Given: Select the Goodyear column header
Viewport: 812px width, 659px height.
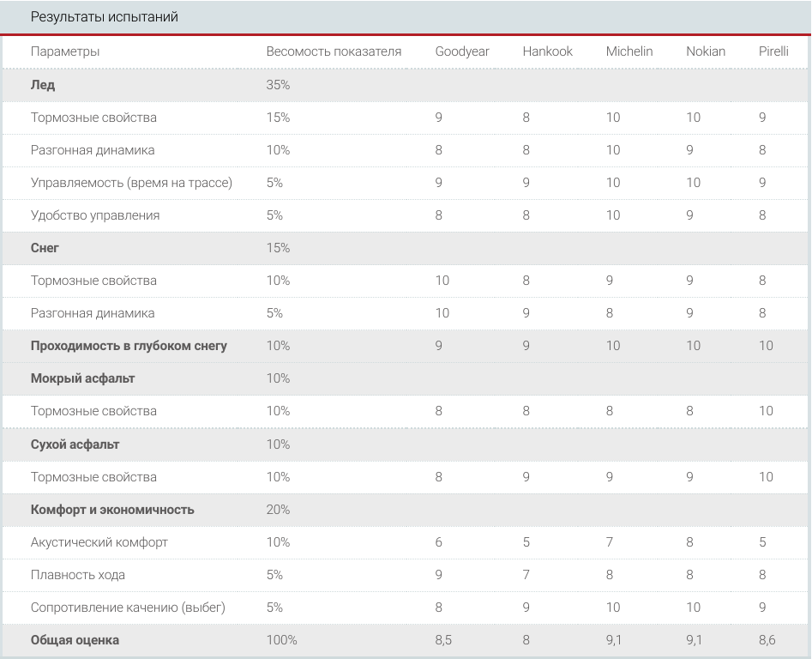Looking at the screenshot, I should pos(462,51).
